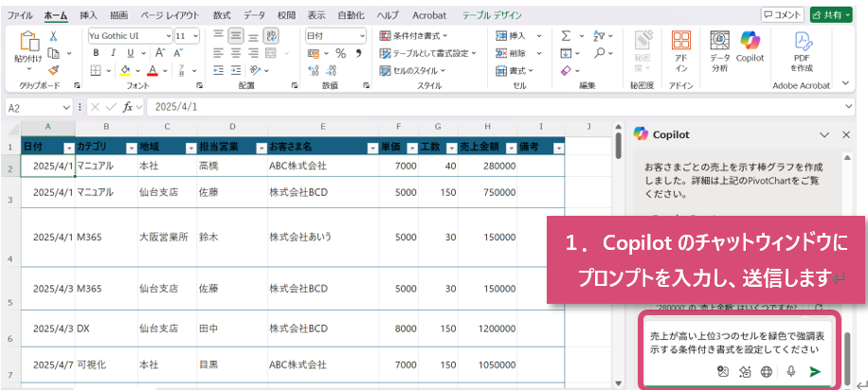The image size is (868, 390).
Task: Select the Format Painter brush icon
Action: pyautogui.click(x=54, y=70)
